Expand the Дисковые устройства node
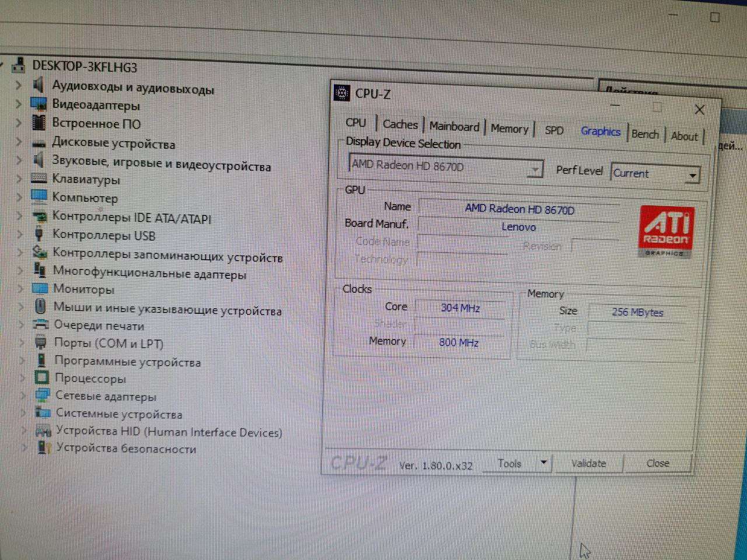 click(19, 142)
